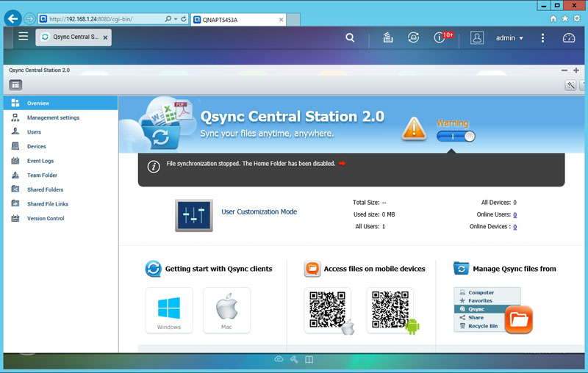This screenshot has height=373, width=588.
Task: Click the User Customization Mode link
Action: click(x=259, y=211)
